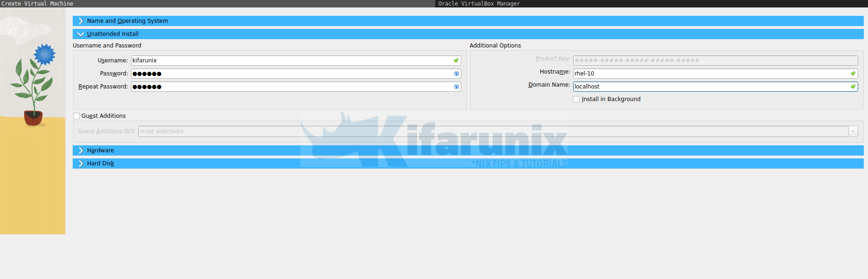Open the Guest Additions ISO dropdown

853,131
